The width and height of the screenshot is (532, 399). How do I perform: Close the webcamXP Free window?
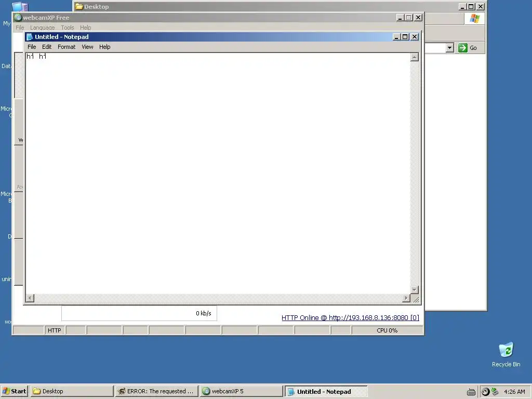point(418,18)
